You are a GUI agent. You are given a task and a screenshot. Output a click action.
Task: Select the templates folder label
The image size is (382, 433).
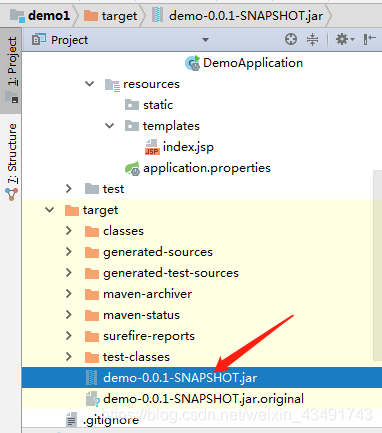171,126
